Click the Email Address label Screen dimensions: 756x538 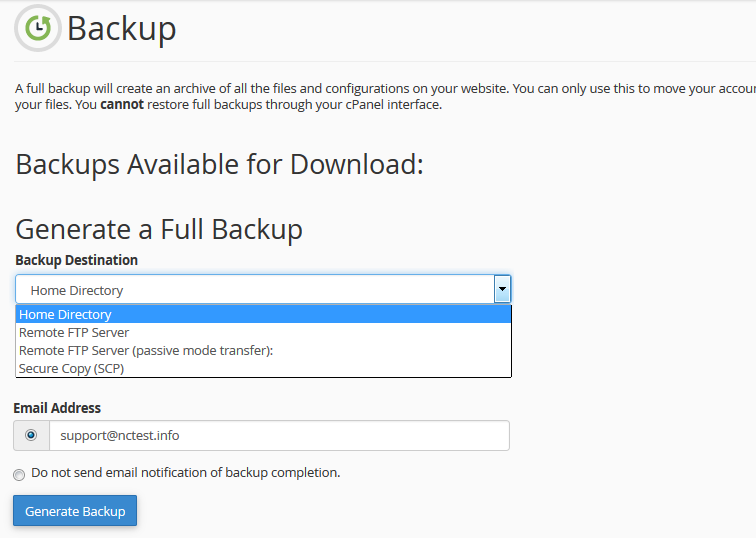(x=58, y=408)
